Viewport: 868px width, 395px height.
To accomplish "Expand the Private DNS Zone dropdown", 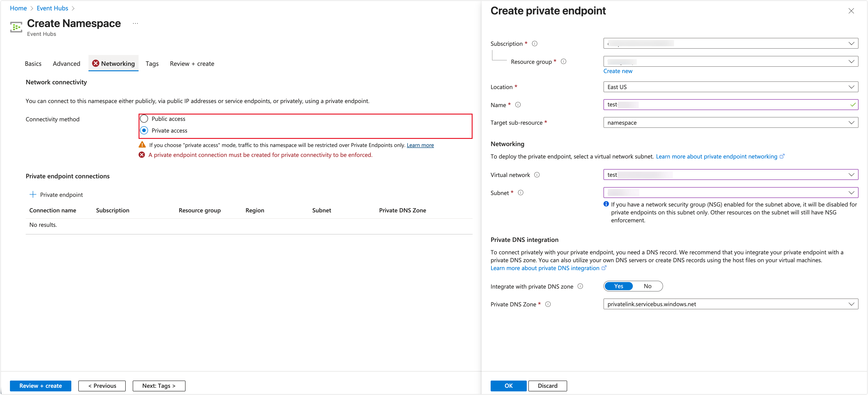I will 852,304.
